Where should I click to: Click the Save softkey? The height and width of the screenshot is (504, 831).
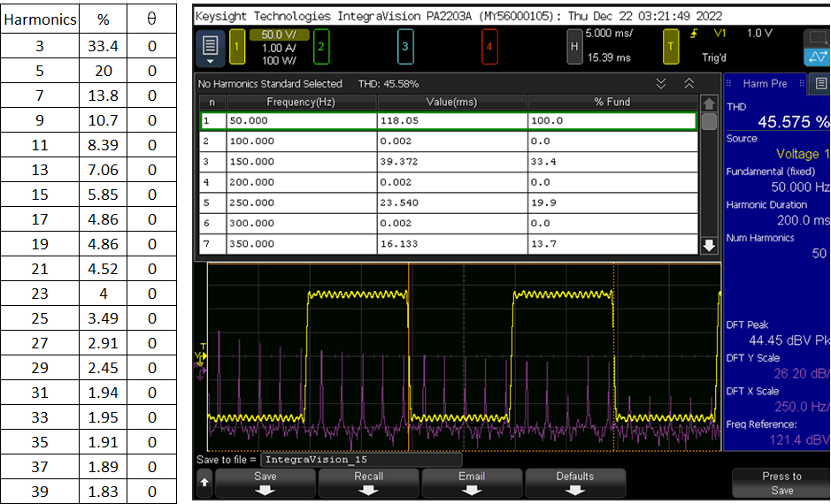click(x=265, y=483)
